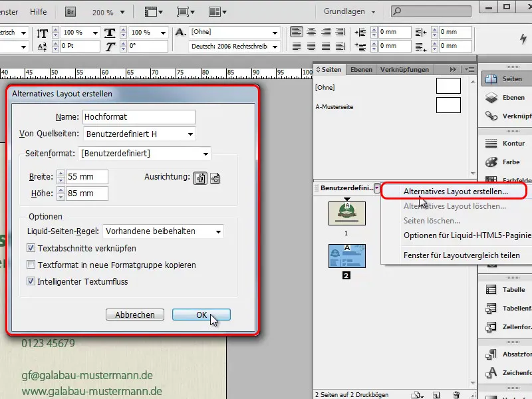Open Kontur panel from the dock
Screen dimensions: 532x399
click(506, 143)
